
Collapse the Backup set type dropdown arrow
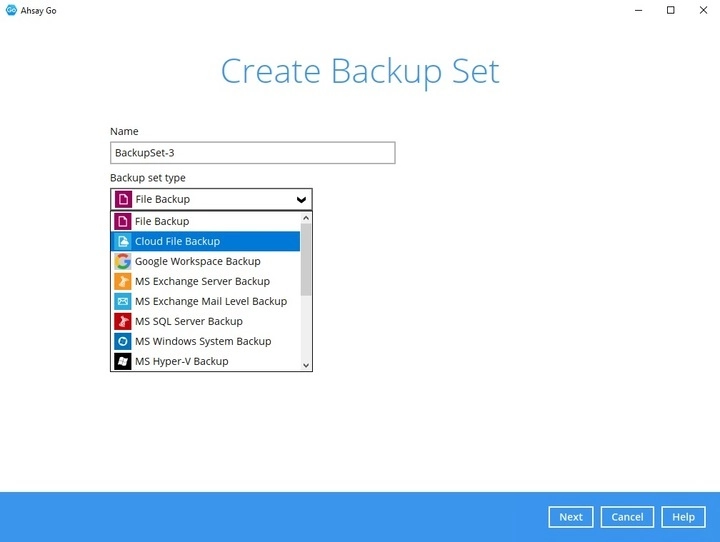(x=301, y=200)
